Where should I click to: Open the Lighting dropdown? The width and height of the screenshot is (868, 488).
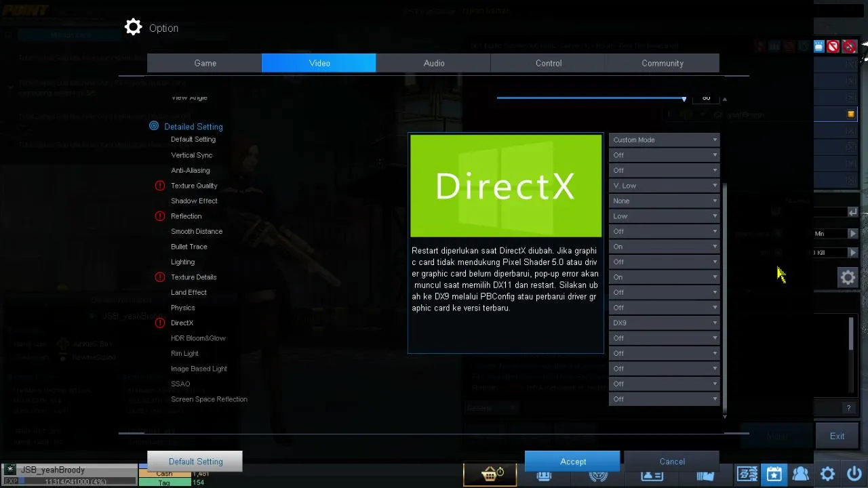click(664, 262)
